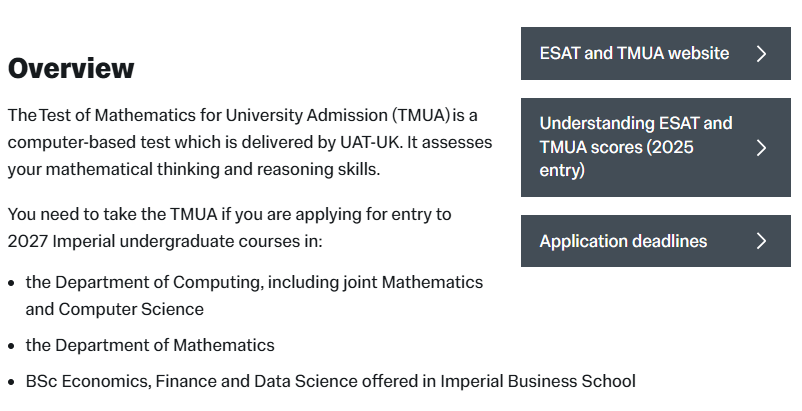The image size is (802, 411).
Task: Click the Overview heading
Action: (71, 69)
